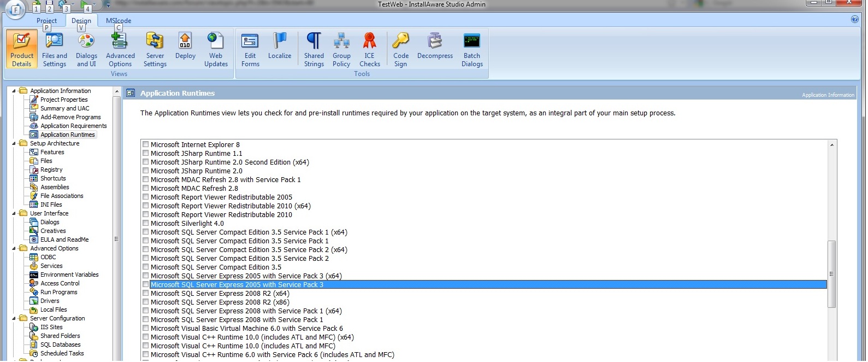Click the runtimes list scrollbar thumb
The image size is (868, 362).
pos(832,274)
